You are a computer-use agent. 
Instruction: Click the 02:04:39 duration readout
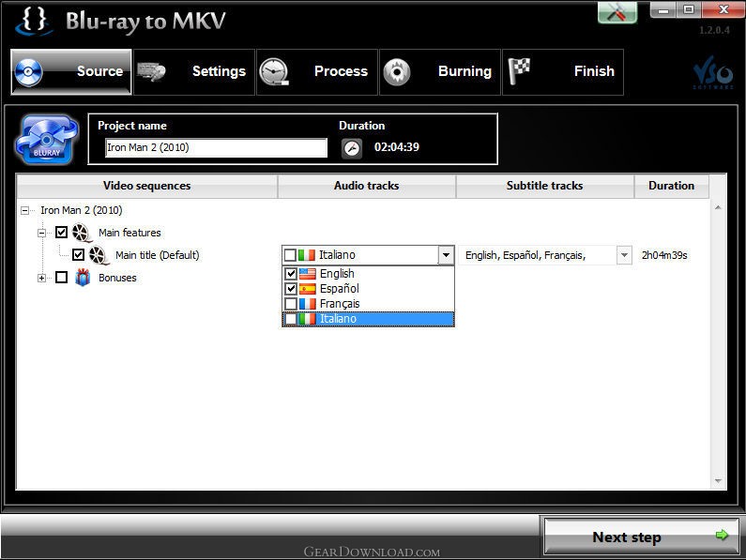(x=397, y=147)
